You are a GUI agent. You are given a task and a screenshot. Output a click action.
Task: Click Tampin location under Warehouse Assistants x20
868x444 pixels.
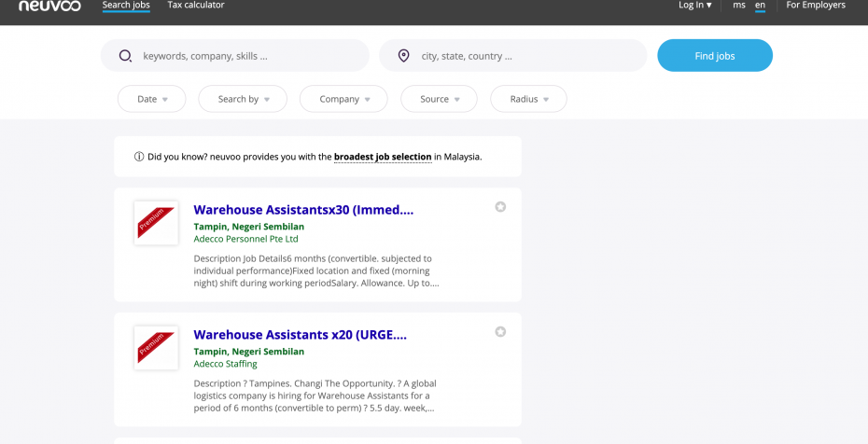(248, 352)
